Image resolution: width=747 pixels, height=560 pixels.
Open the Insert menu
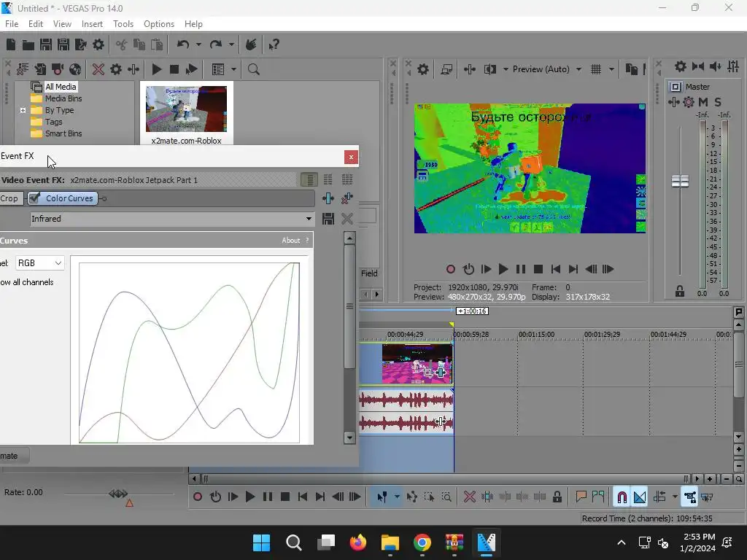tap(92, 24)
